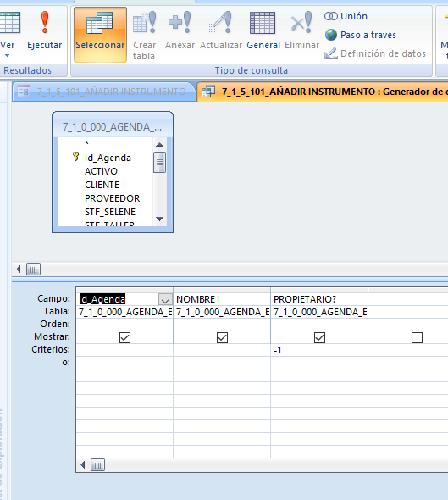
Task: Click the empty Campo cell in fourth column
Action: coord(408,299)
